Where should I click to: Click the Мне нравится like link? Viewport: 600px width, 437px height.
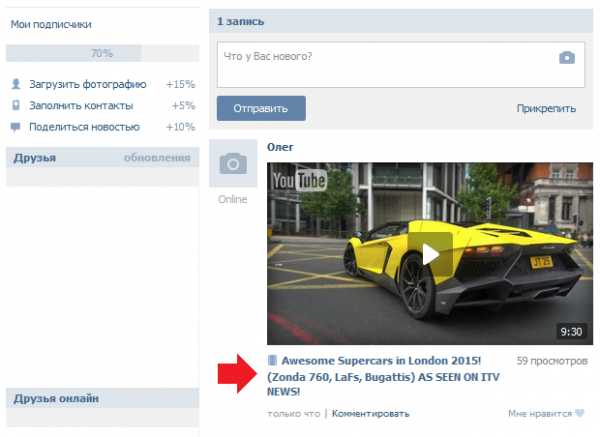point(540,413)
